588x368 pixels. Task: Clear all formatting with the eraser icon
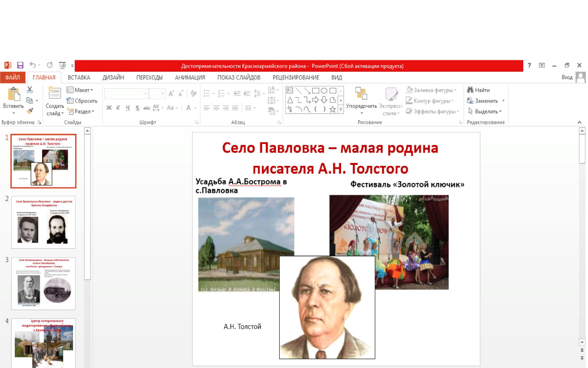pyautogui.click(x=193, y=93)
